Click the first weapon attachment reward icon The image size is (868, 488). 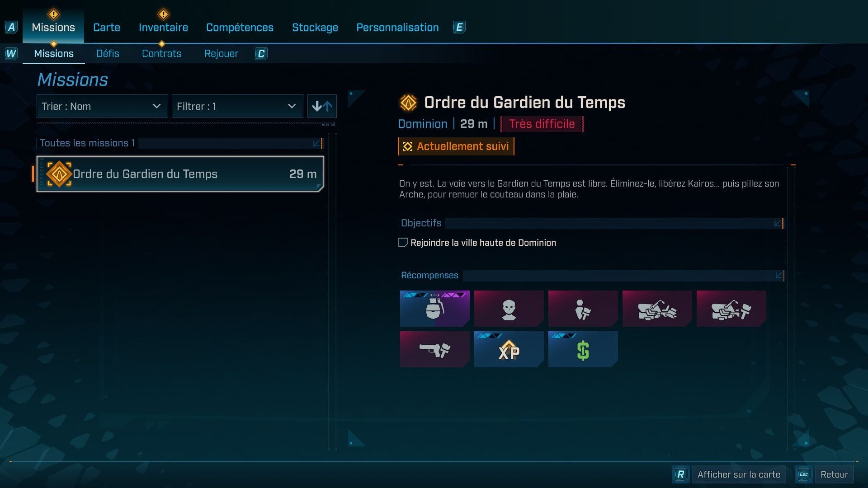pyautogui.click(x=657, y=309)
